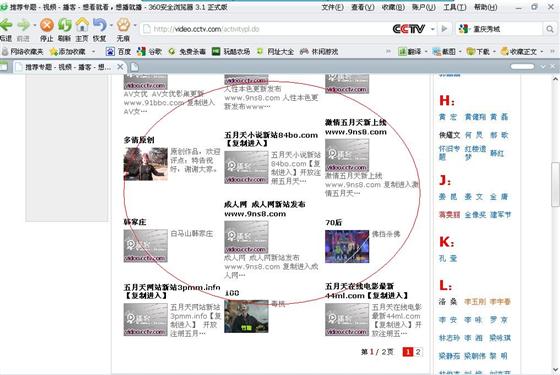This screenshot has width=560, height=375.
Task: Click the vertical page scrollbar handle
Action: 555,184
